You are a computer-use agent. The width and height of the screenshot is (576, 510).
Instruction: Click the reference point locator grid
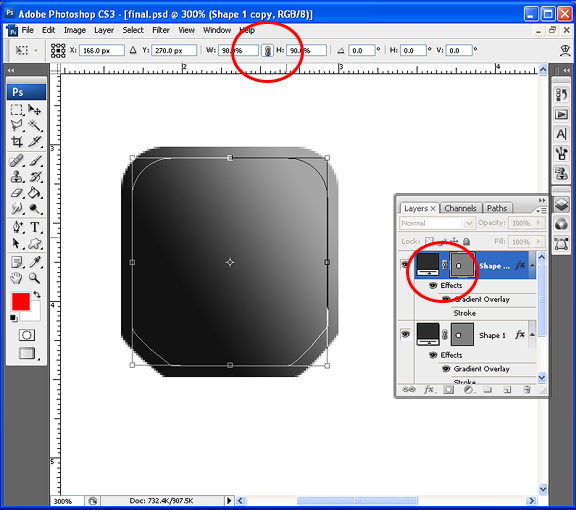click(58, 50)
